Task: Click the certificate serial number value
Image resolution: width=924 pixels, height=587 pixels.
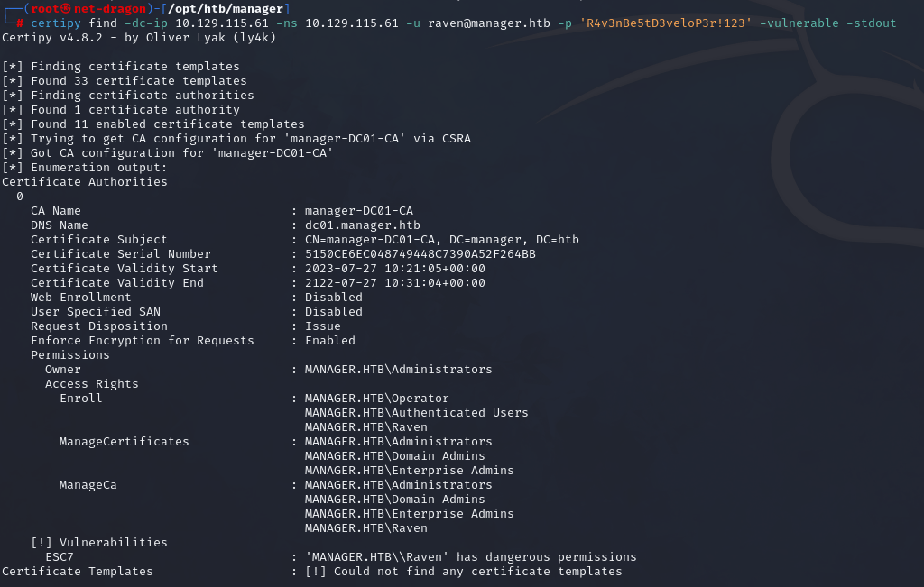Action: [x=420, y=253]
